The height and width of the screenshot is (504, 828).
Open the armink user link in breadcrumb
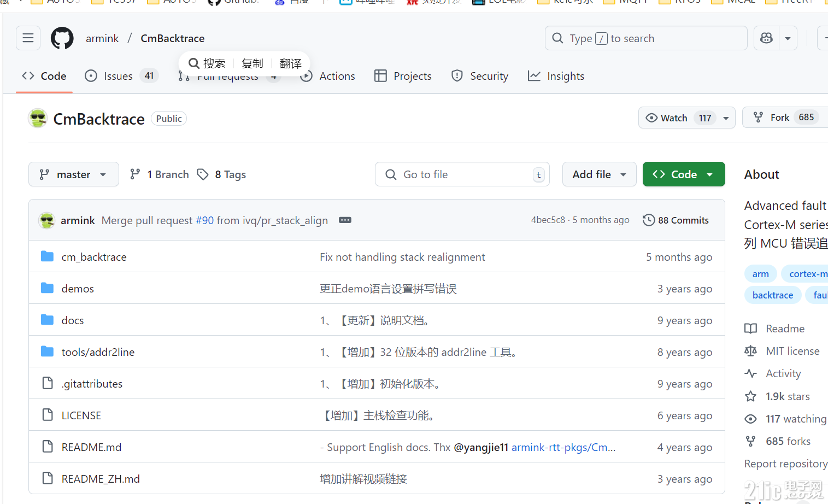(102, 38)
